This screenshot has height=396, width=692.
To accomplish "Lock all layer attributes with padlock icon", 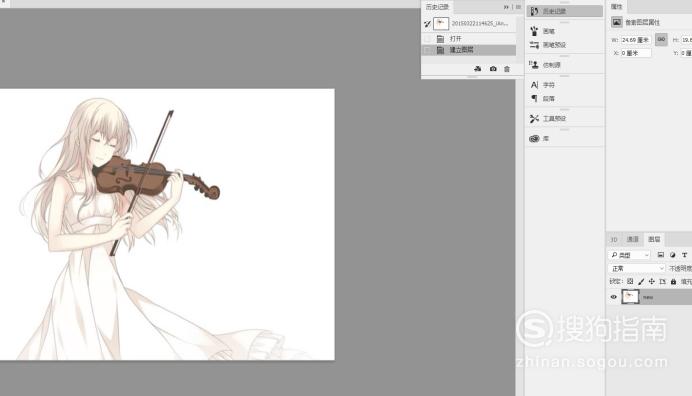I will 673,281.
